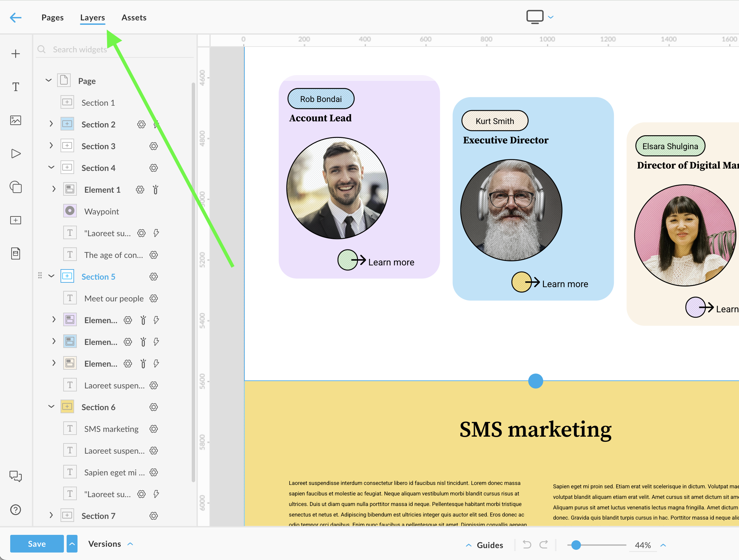The height and width of the screenshot is (560, 739).
Task: Expand the Section 7 layer group
Action: 51,515
